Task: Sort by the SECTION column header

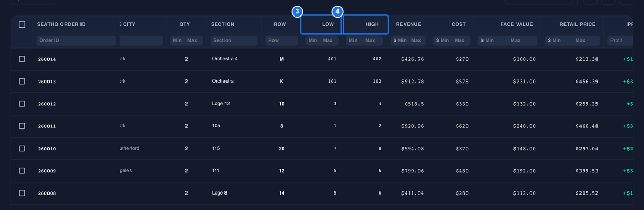Action: coord(222,24)
